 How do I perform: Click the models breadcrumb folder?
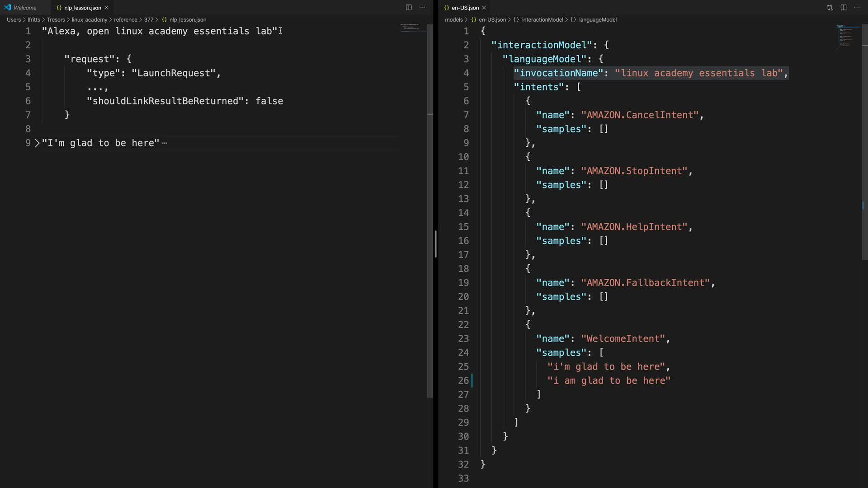point(453,20)
